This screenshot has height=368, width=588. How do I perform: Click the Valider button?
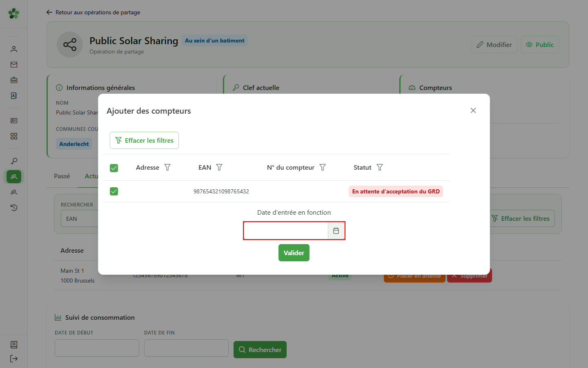(x=294, y=253)
